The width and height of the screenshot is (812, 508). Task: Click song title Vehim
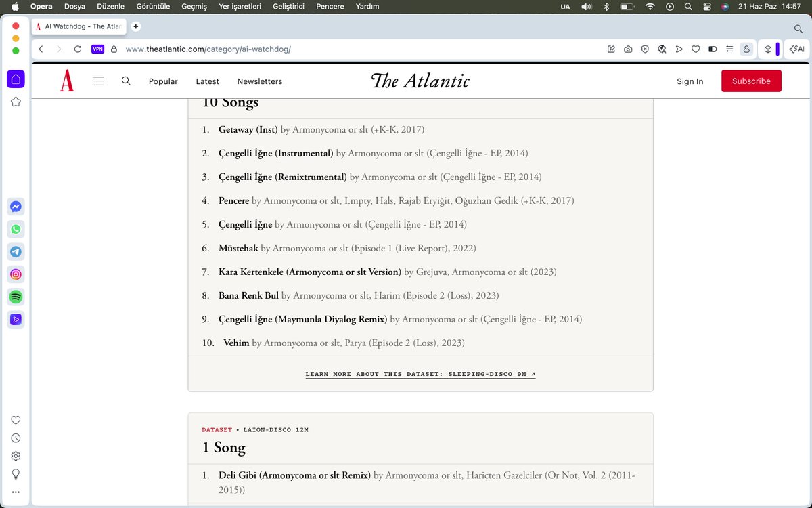pos(236,343)
